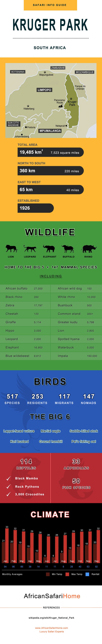Screen dimensions: 102x644
Task: Click the checkmark beside Black Mamba
Action: pyautogui.click(x=8, y=478)
